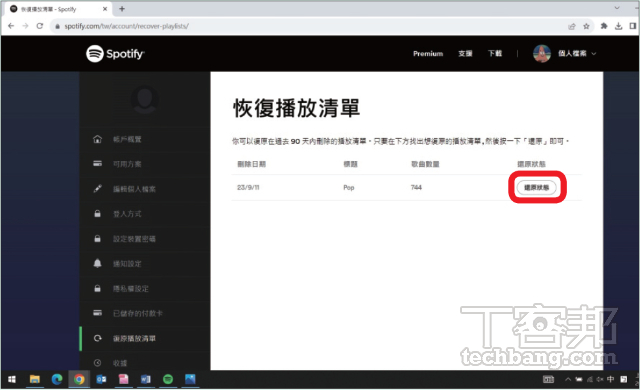640x390 pixels.
Task: Open 設定裝置密碼 in the sidebar
Action: 144,239
